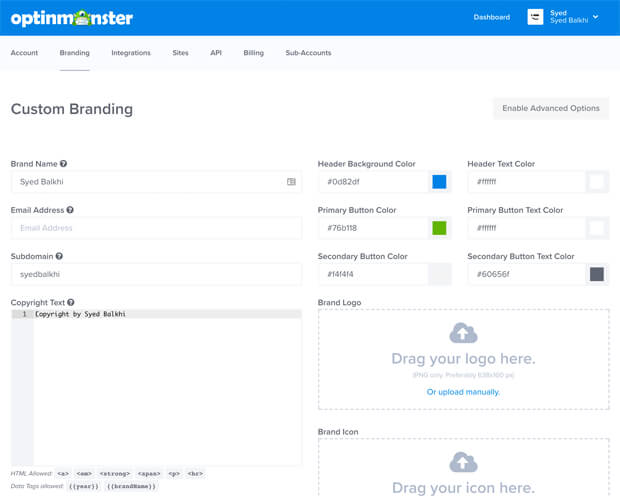Click the 'Drag your logo here.' text
620x496 pixels.
[x=463, y=359]
